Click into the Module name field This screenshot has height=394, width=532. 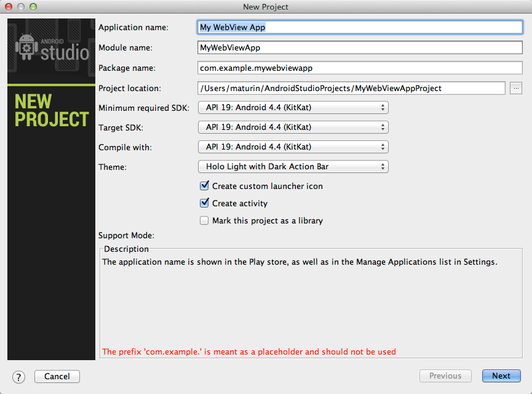pos(360,47)
